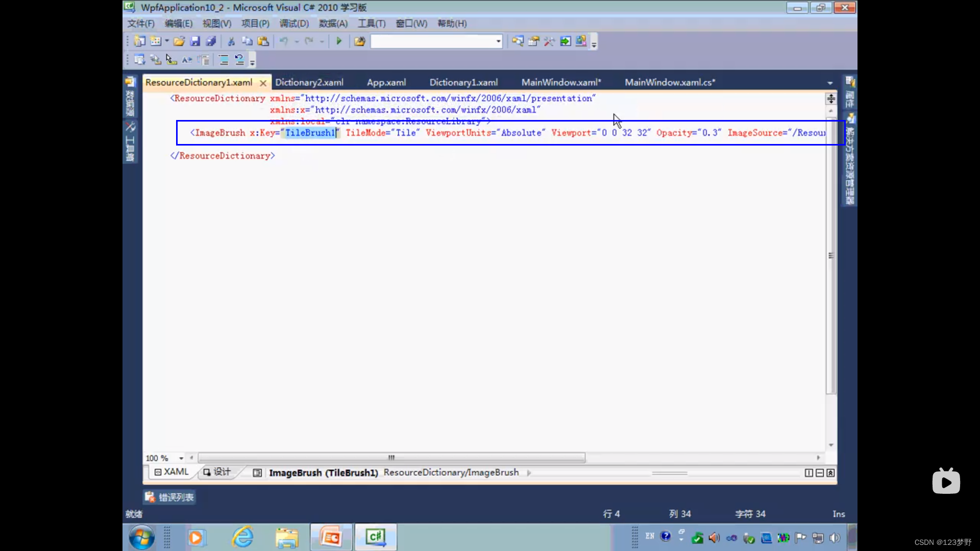The height and width of the screenshot is (551, 980).
Task: Select the ImageBrush (TileBrush1) breadcrumb
Action: click(324, 473)
